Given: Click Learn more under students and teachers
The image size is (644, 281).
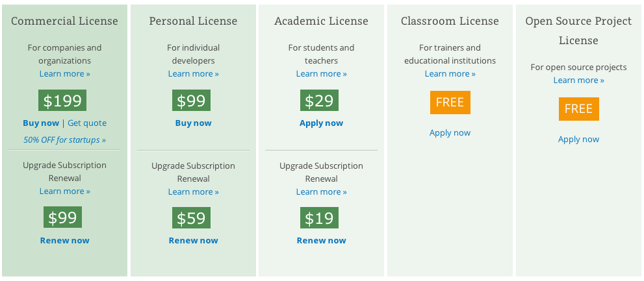Looking at the screenshot, I should (322, 74).
